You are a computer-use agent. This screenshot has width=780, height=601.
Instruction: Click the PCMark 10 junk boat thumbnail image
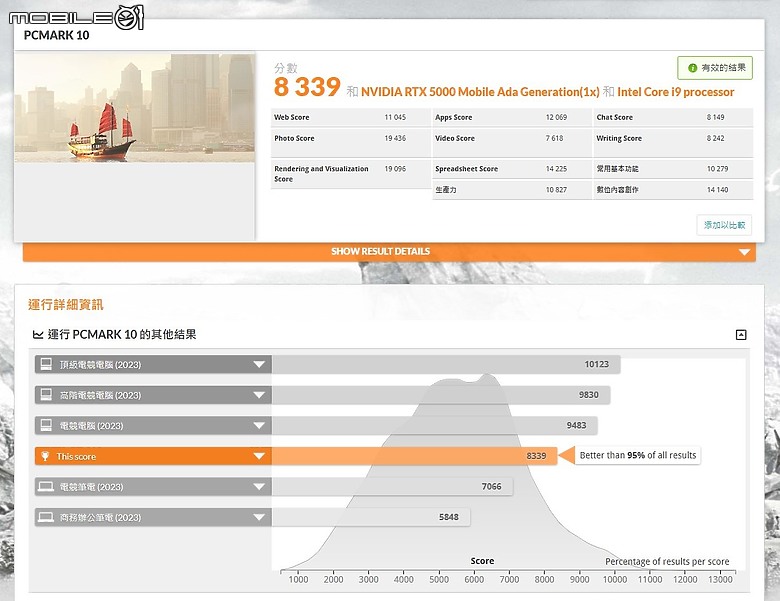(x=134, y=108)
